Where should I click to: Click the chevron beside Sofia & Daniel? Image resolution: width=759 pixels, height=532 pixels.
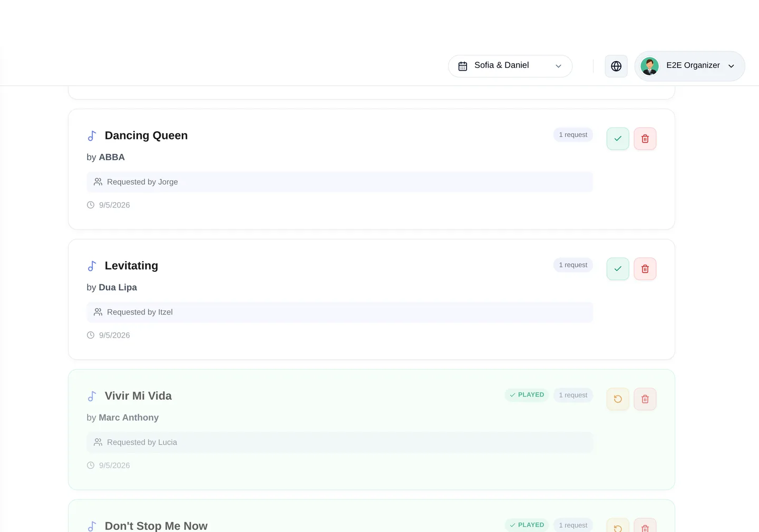point(559,66)
